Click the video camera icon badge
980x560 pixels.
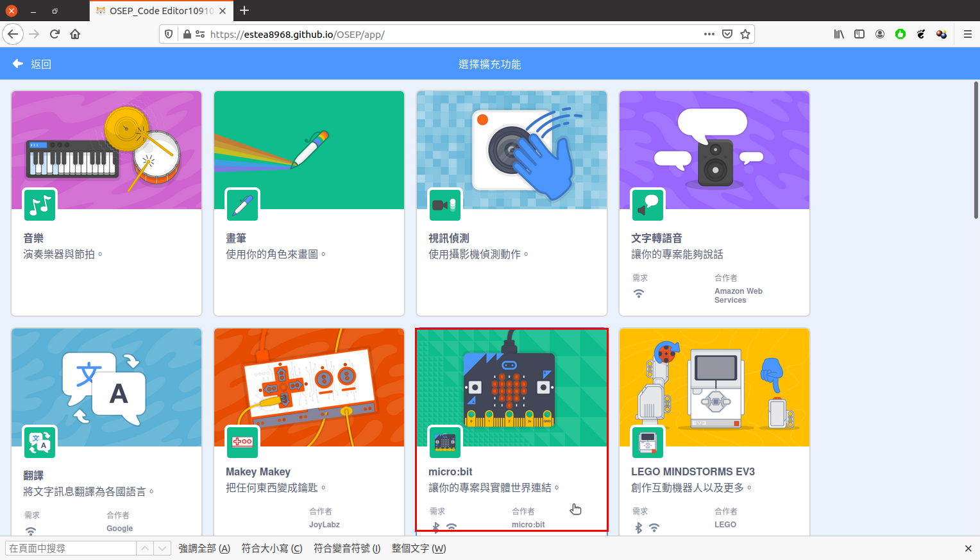tap(445, 205)
